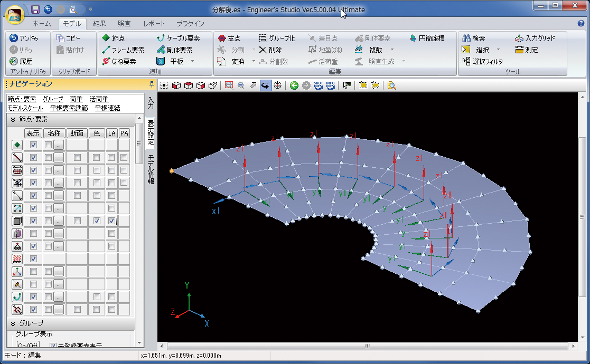Click the horizontal scrollbar under the 3D view

coord(367,346)
